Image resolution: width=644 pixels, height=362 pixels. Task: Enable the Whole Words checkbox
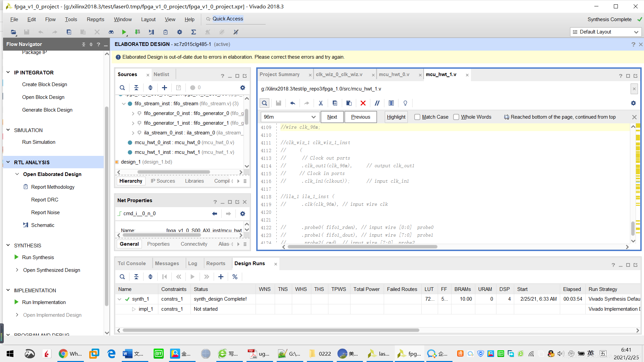point(456,117)
